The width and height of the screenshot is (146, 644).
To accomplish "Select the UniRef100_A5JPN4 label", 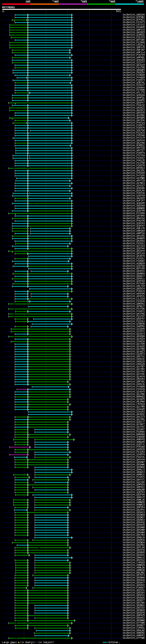I will pos(133,402).
